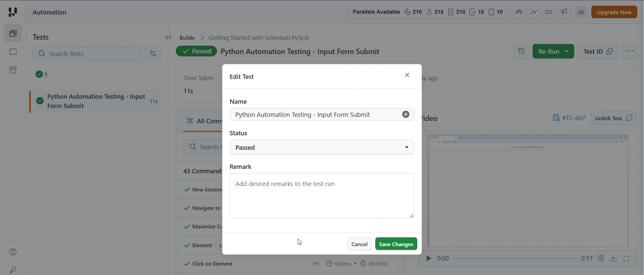Viewport: 644px width, 275px height.
Task: Switch to the All Commands tab
Action: (x=205, y=121)
